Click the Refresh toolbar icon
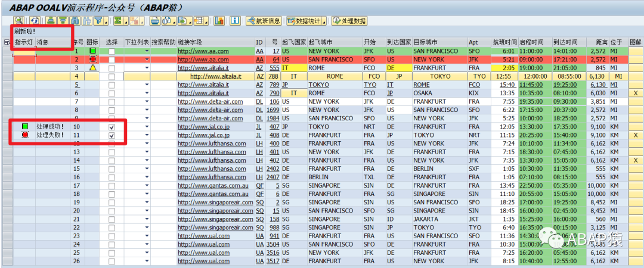644x268 pixels. pos(35,20)
